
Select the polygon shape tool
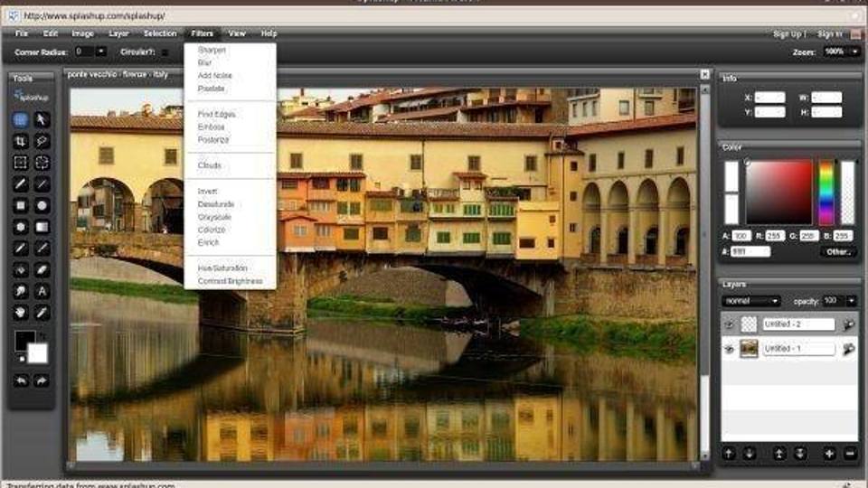[21, 227]
